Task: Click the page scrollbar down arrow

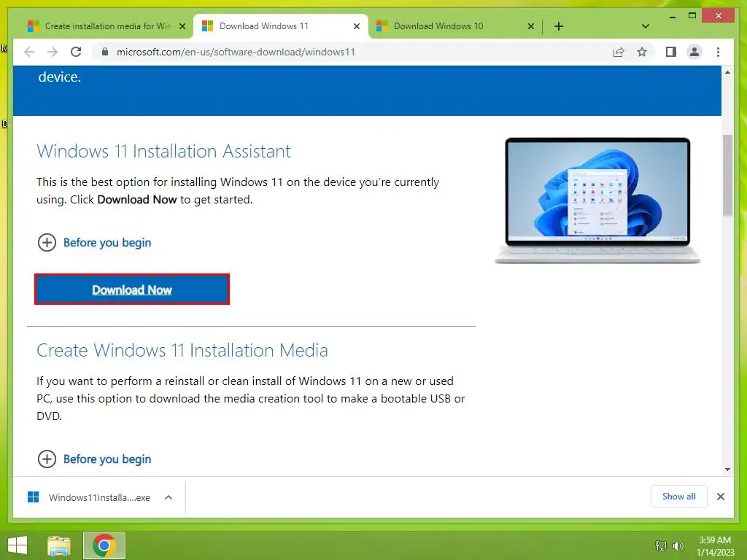Action: (x=727, y=470)
